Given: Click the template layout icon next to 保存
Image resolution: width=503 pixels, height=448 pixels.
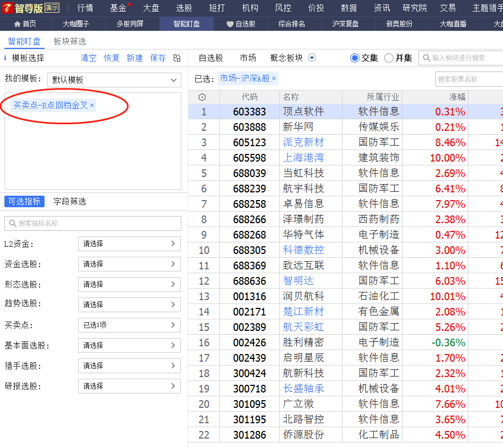Looking at the screenshot, I should 177,58.
